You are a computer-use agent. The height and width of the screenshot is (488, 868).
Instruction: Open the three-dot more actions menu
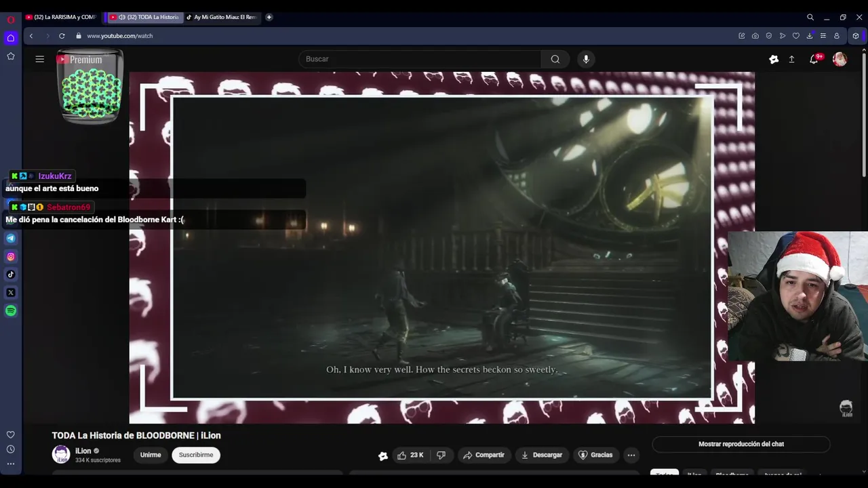click(x=631, y=455)
